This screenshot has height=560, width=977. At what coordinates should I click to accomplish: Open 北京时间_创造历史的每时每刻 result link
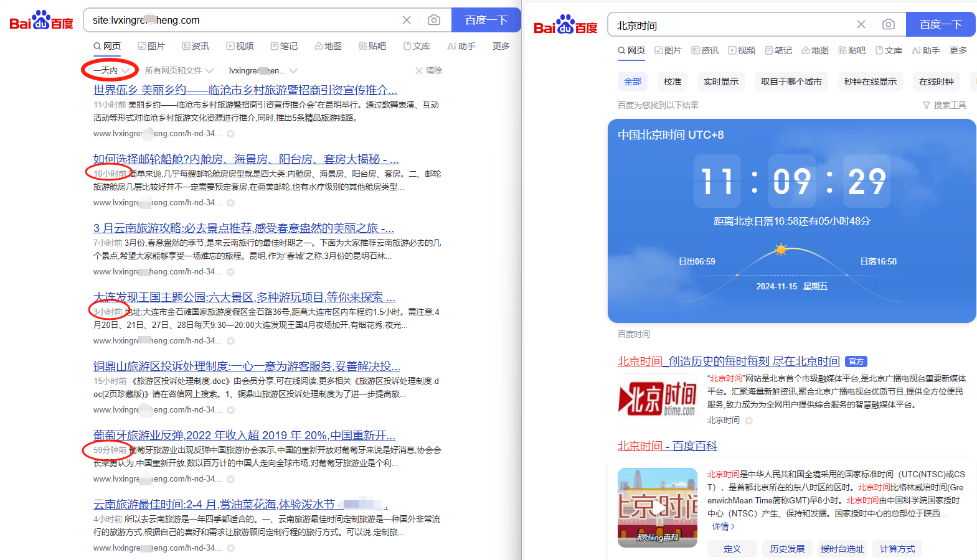[x=729, y=361]
